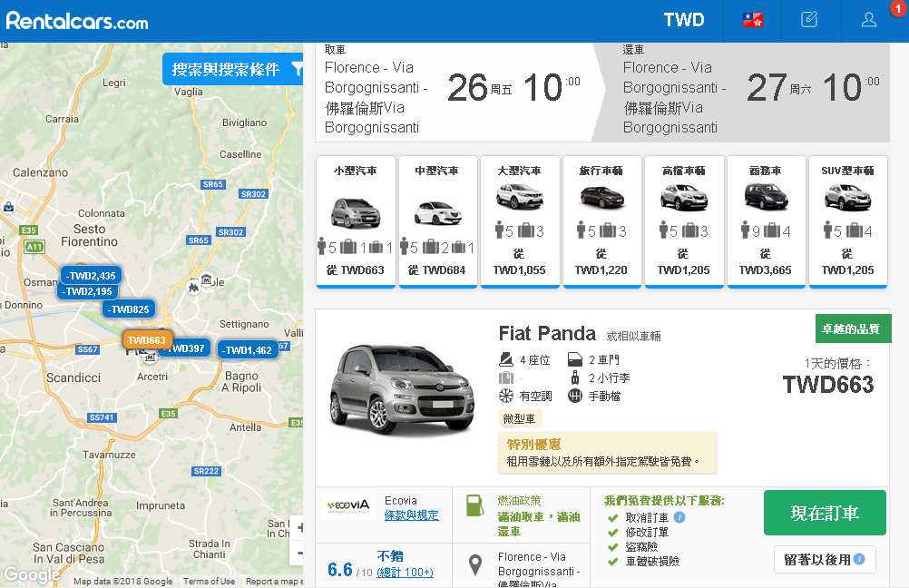Edit the pick-up location Florence field
This screenshot has width=909, height=588.
(376, 97)
